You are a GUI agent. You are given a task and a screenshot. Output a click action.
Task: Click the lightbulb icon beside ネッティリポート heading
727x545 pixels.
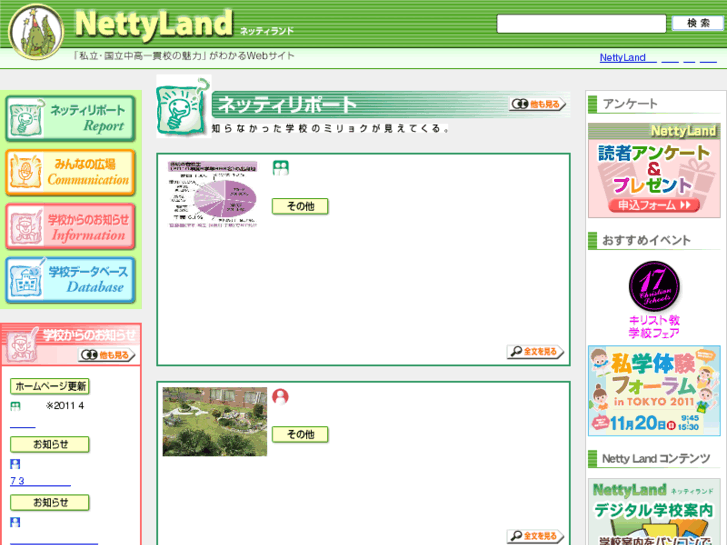(183, 107)
